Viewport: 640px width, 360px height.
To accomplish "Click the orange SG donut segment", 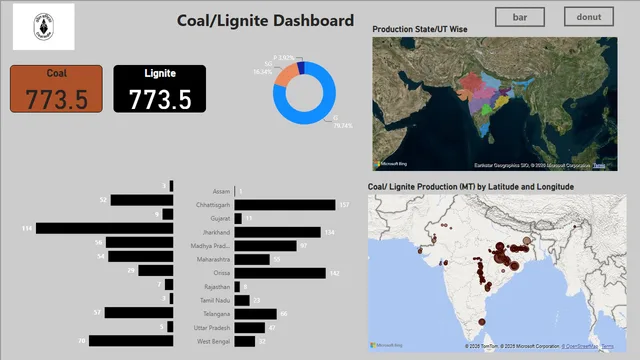I will tap(287, 75).
